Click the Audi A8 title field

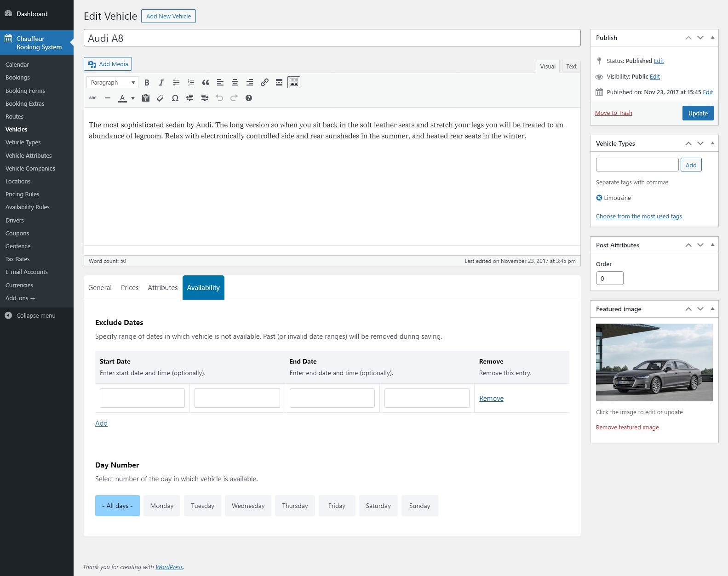pos(332,38)
